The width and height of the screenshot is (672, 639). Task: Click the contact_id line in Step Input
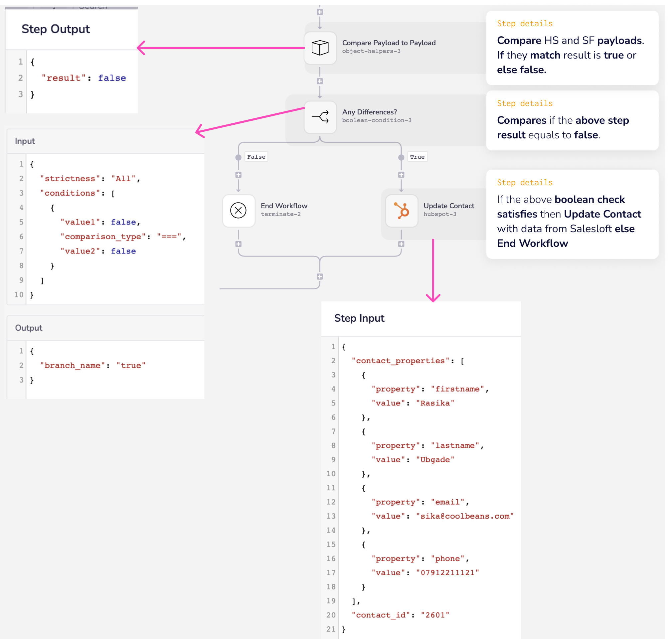click(x=400, y=615)
